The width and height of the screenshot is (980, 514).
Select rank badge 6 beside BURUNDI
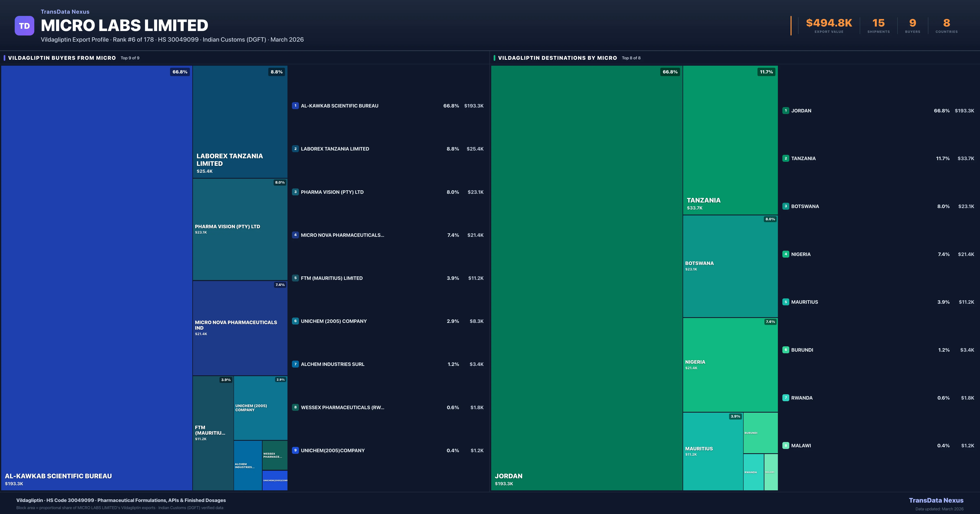[786, 350]
